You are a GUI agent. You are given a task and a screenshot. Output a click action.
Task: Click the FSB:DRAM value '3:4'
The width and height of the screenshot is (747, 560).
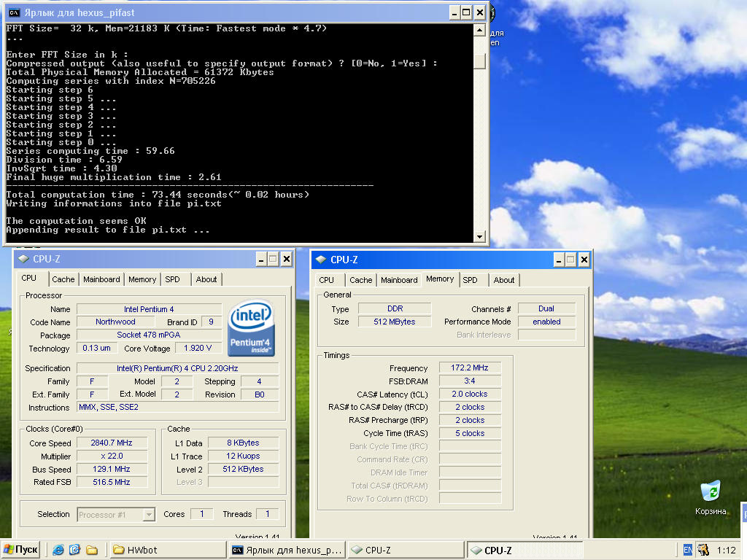pyautogui.click(x=470, y=381)
